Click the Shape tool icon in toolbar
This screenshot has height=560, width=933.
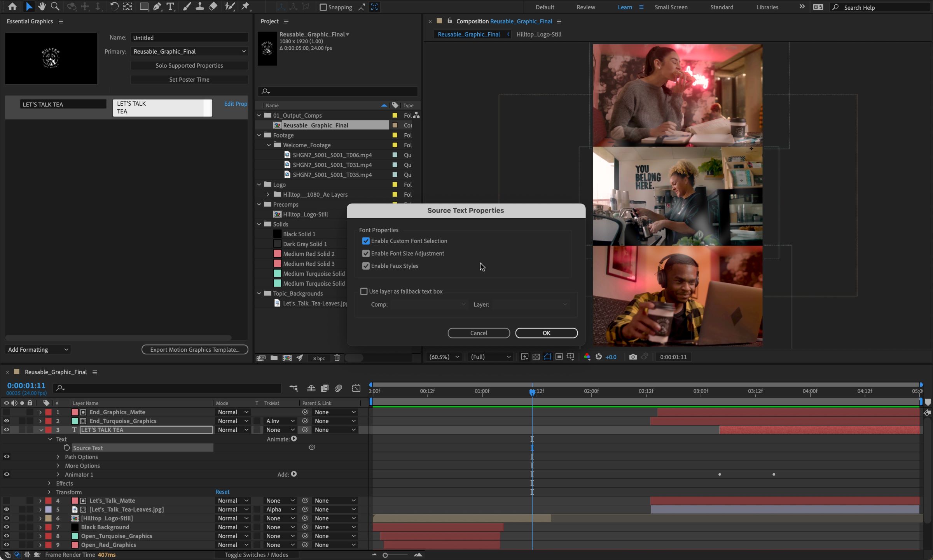click(144, 7)
